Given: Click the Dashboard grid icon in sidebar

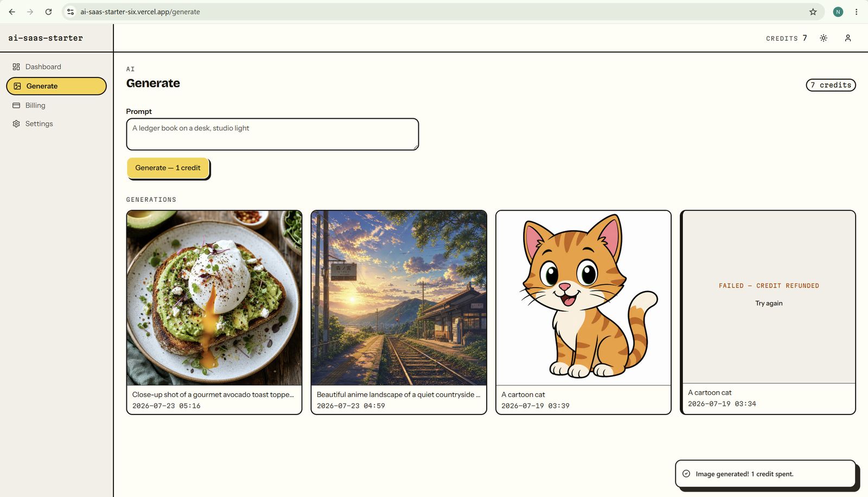Looking at the screenshot, I should [16, 67].
